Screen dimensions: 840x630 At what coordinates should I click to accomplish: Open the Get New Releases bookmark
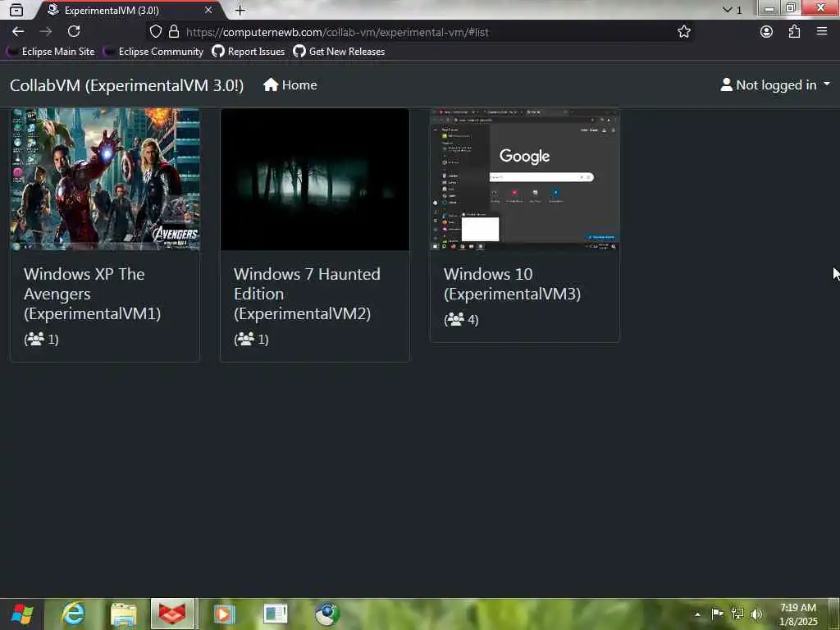(339, 52)
